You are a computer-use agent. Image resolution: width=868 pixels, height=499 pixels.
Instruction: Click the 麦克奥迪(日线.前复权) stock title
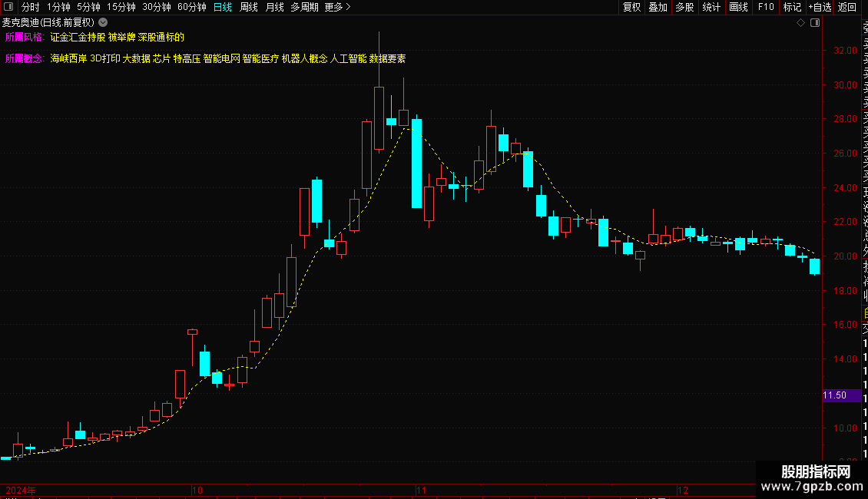tap(48, 23)
